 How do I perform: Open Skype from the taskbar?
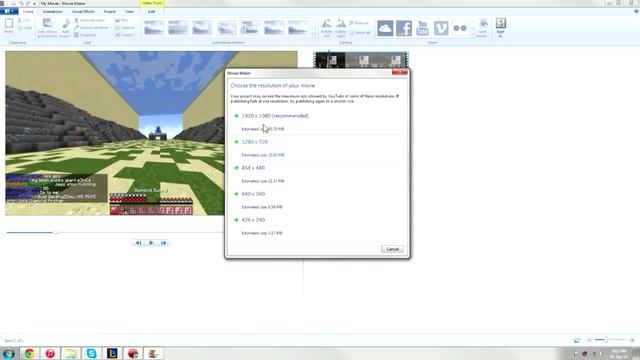91,353
